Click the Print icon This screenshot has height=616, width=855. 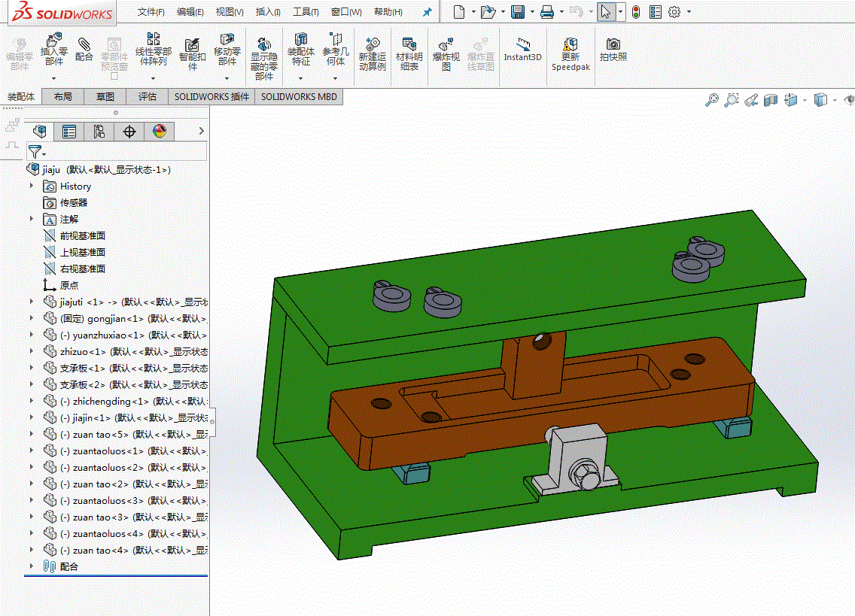tap(547, 11)
